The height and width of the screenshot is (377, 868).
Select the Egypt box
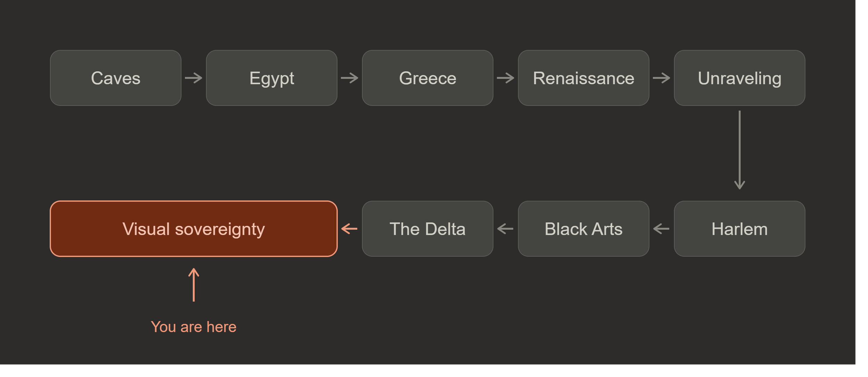pos(272,78)
